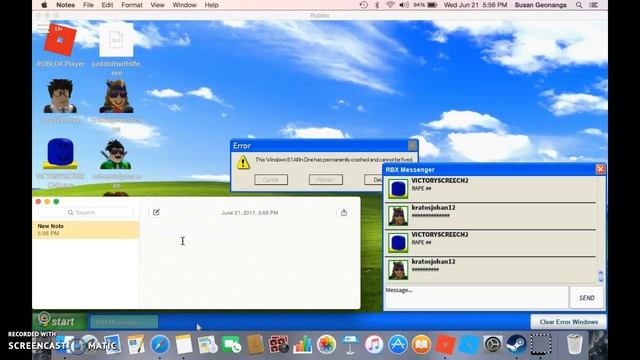Open Photo Booth from the dock

(x=279, y=344)
